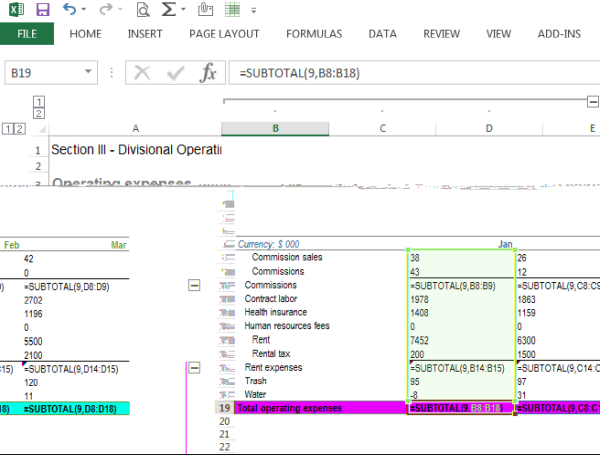Open Print Preview from quick access toolbar
Screen dimensions: 600x455
[142, 11]
